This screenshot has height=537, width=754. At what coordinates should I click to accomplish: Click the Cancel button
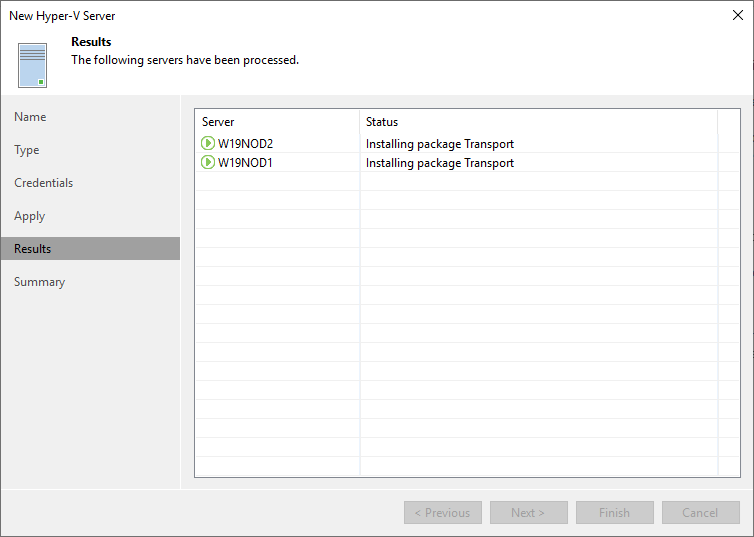[701, 512]
